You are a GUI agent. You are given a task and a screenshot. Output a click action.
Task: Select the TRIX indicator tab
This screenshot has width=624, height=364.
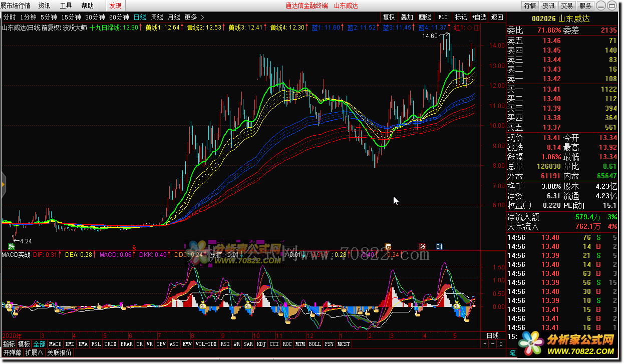coord(111,344)
